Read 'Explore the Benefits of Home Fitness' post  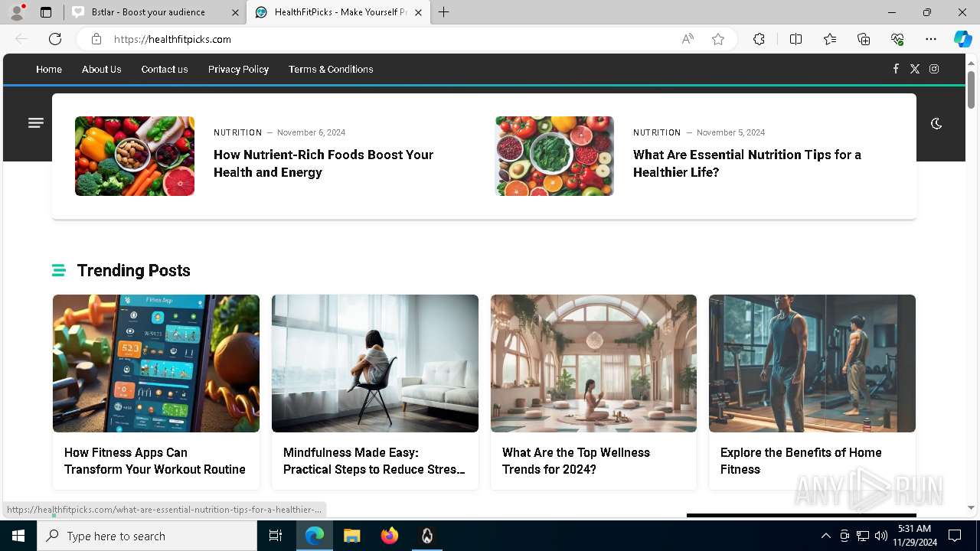click(801, 461)
